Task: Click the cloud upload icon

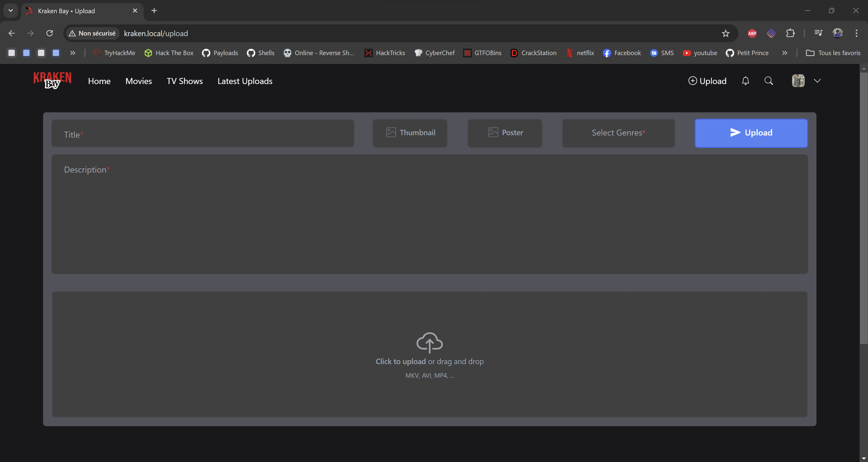Action: pyautogui.click(x=429, y=342)
